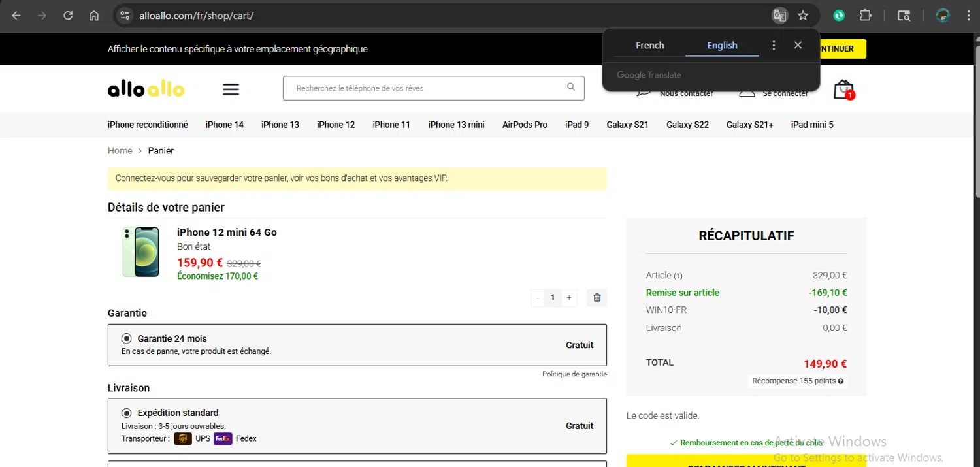Open iPad 9 category
Viewport: 980px width, 467px height.
(x=577, y=125)
